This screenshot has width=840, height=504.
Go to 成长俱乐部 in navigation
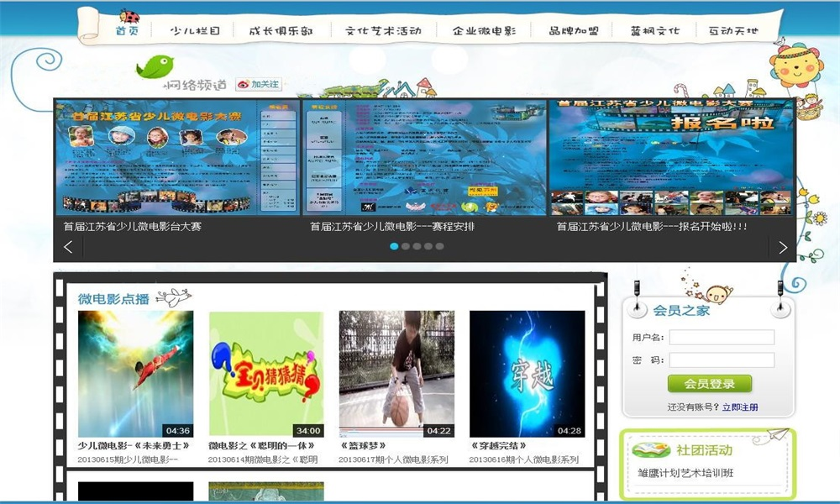281,31
